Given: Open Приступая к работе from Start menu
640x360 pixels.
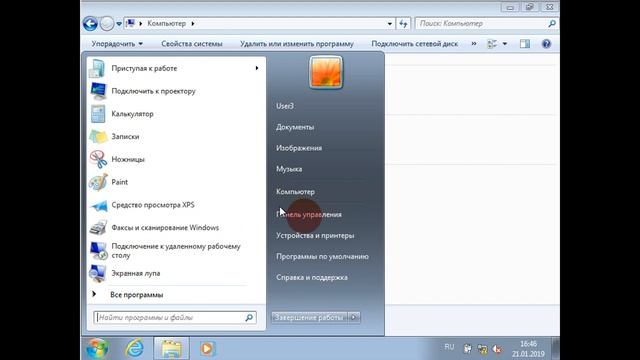Looking at the screenshot, I should [176, 68].
